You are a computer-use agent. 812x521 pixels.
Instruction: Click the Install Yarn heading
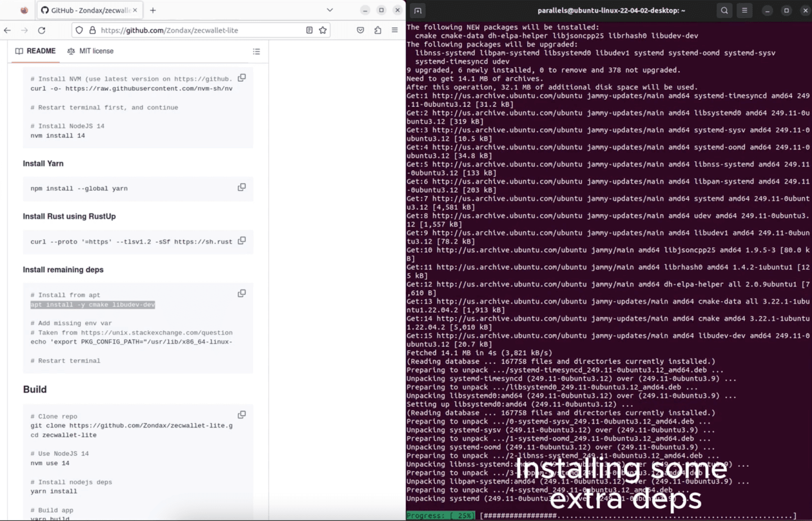43,164
